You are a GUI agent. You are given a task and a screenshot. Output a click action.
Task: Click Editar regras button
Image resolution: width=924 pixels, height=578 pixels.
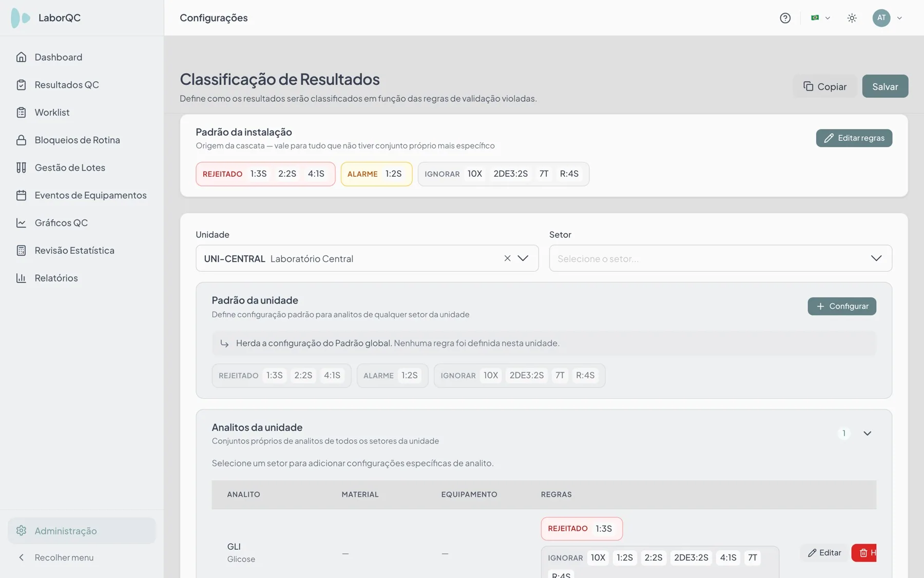[854, 138]
